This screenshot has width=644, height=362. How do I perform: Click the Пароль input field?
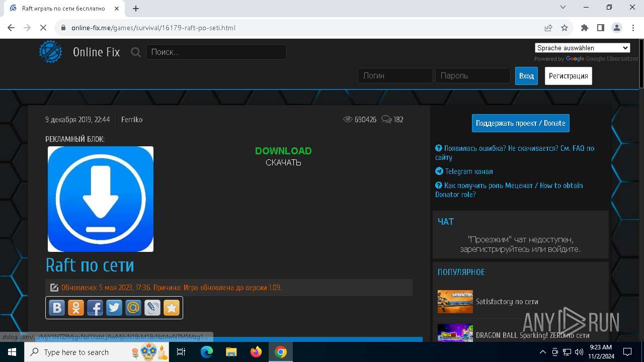point(473,75)
